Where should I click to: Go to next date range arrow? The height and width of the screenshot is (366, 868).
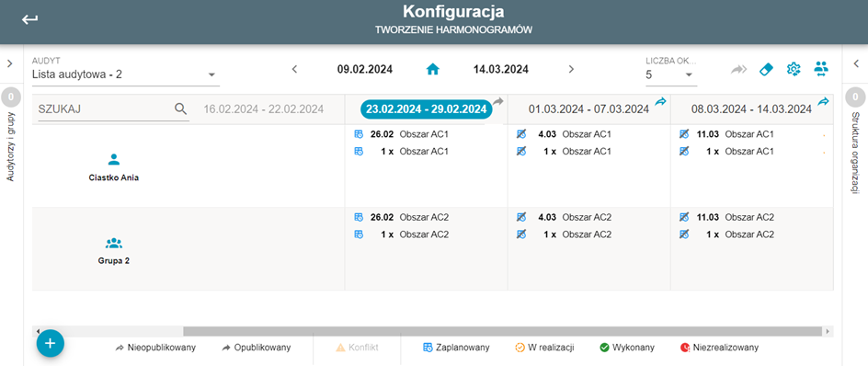tap(571, 69)
